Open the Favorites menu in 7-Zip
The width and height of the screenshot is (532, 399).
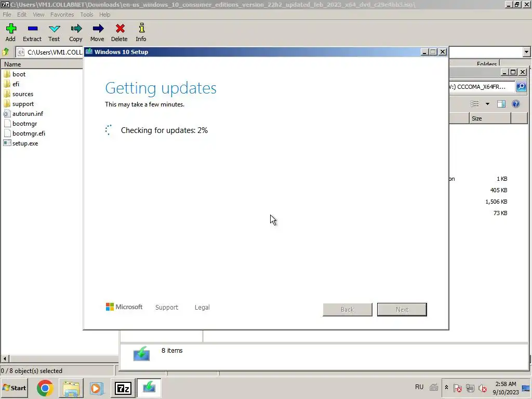click(x=62, y=15)
